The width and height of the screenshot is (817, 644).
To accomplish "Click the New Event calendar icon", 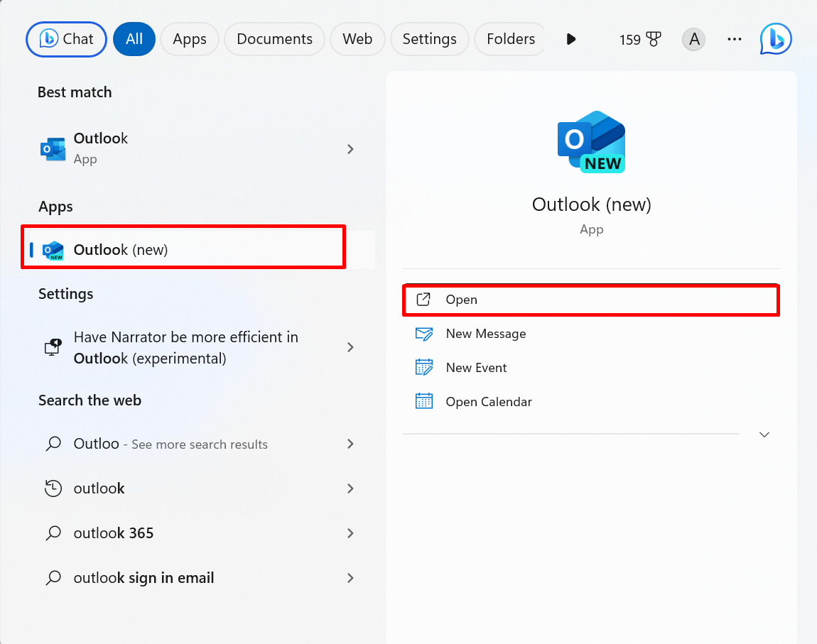I will point(423,368).
